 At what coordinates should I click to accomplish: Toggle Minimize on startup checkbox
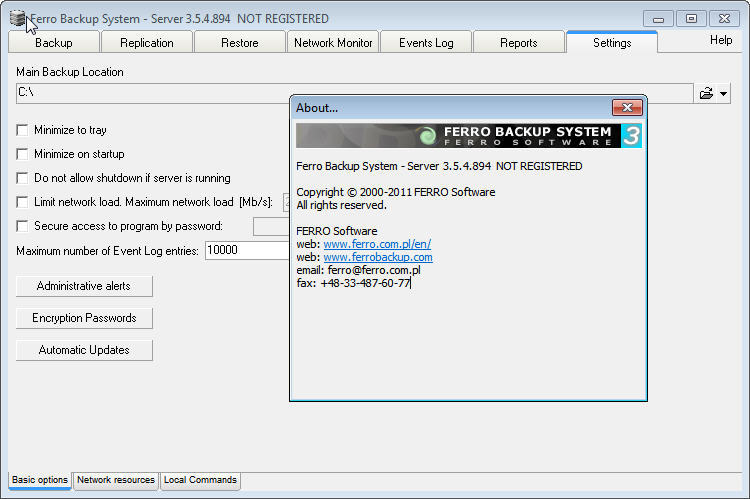tap(22, 154)
